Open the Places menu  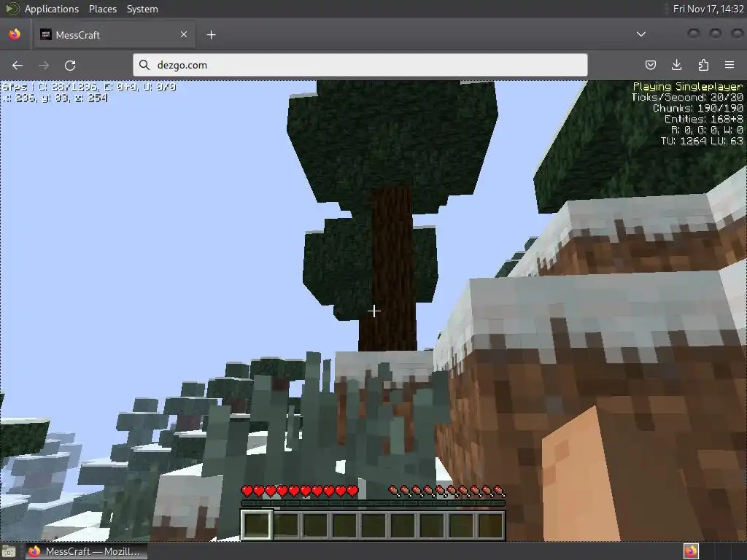tap(102, 9)
